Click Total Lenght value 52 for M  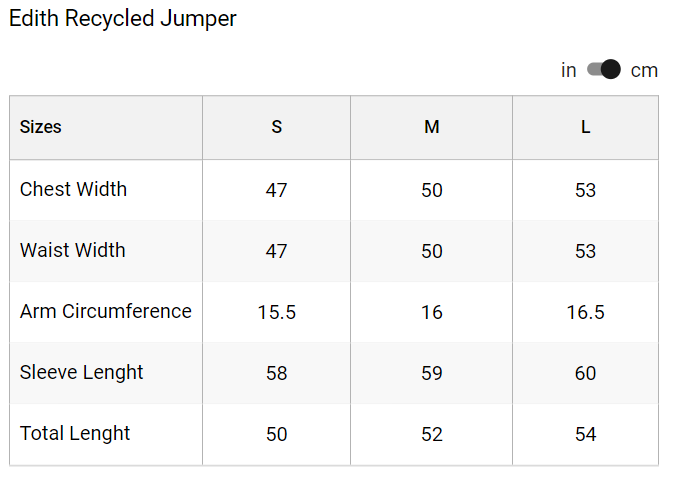[x=431, y=434]
